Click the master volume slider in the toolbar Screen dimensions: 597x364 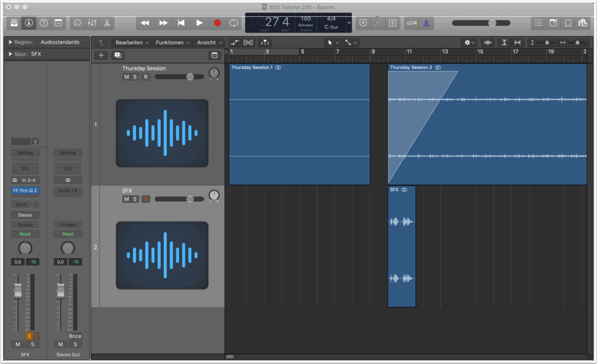(x=491, y=23)
